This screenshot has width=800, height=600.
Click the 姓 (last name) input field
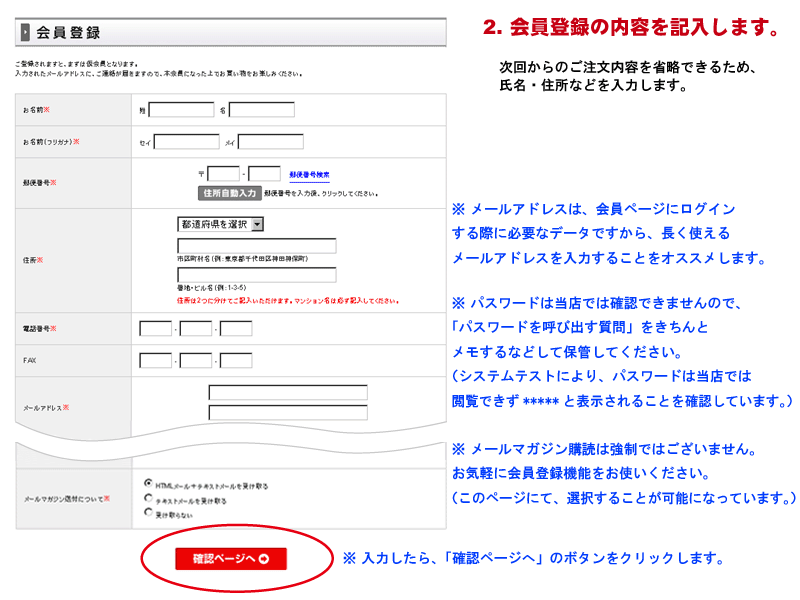[x=181, y=110]
